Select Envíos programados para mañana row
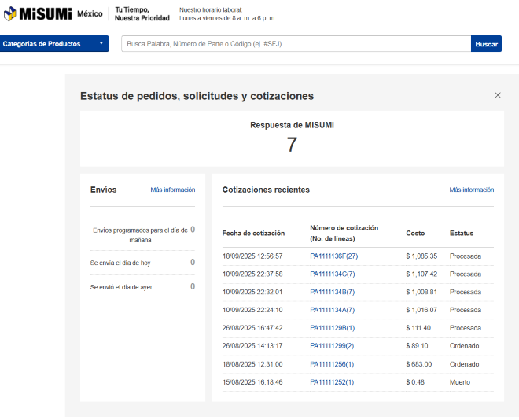Image resolution: width=519 pixels, height=420 pixels. (142, 234)
